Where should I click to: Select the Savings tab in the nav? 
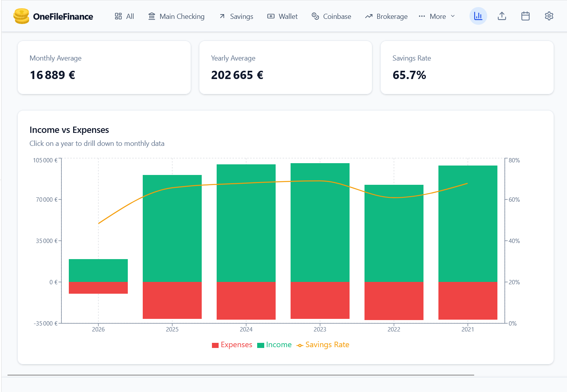pyautogui.click(x=236, y=16)
